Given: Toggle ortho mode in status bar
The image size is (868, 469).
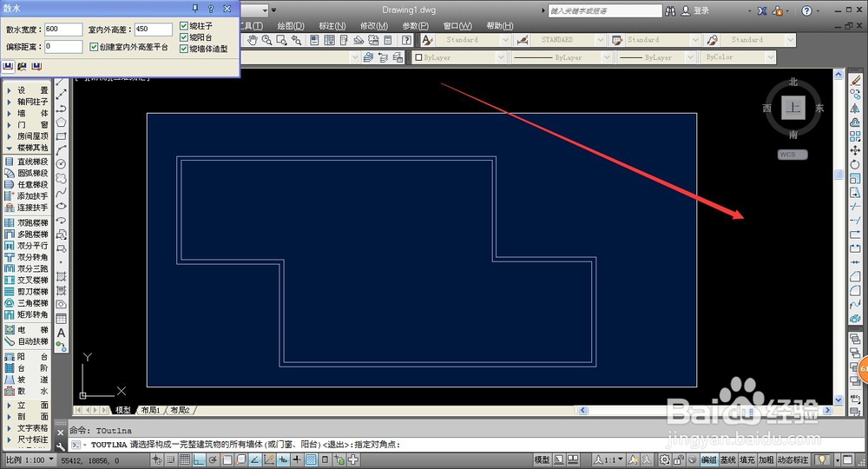Looking at the screenshot, I should 199,459.
